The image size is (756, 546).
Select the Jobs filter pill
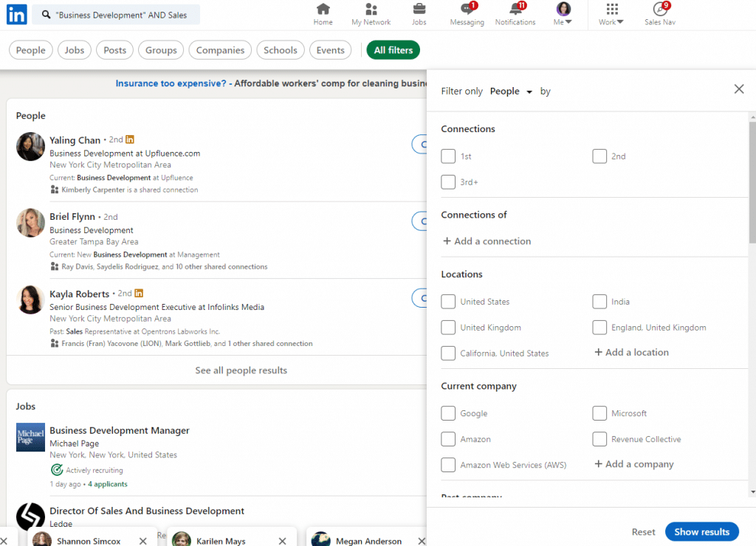(x=75, y=50)
